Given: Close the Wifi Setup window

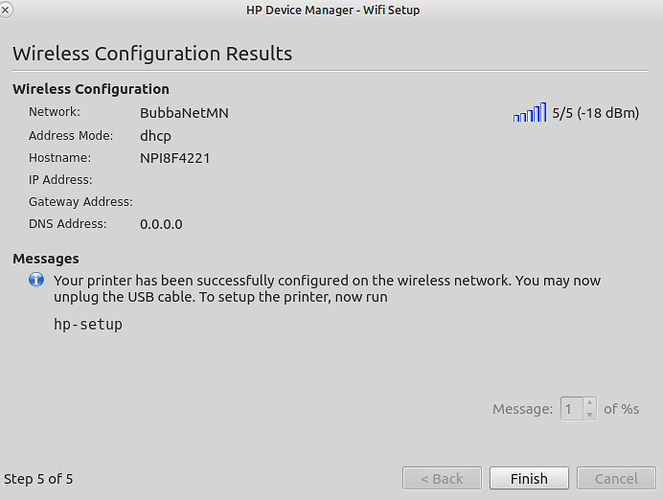Looking at the screenshot, I should click(5, 9).
